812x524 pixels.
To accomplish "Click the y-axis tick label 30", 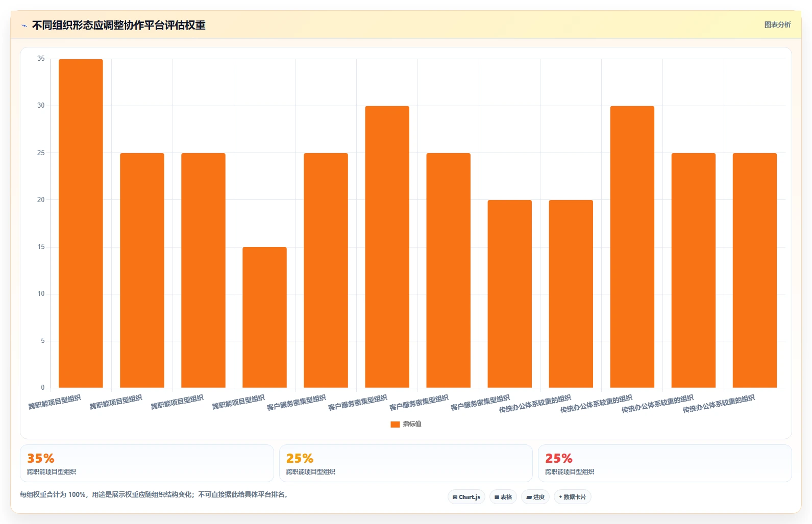I will pos(41,106).
